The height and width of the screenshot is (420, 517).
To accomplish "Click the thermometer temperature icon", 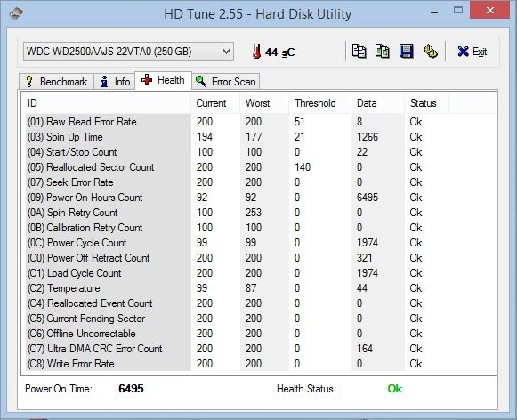I will pyautogui.click(x=257, y=52).
